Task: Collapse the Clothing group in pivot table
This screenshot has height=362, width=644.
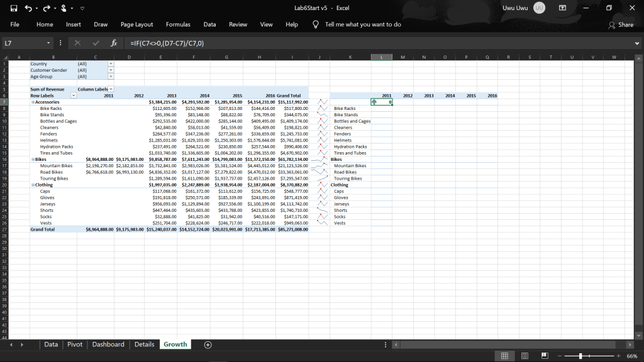Action: [32, 185]
